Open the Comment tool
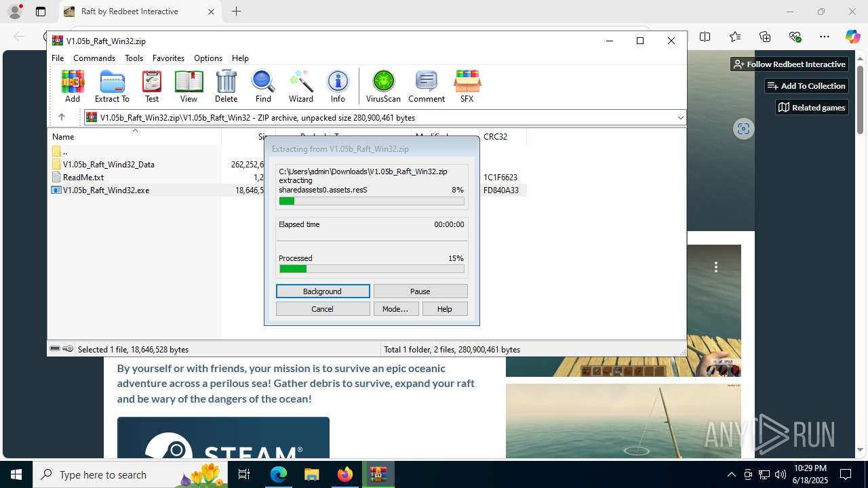The height and width of the screenshot is (488, 868). (x=427, y=86)
